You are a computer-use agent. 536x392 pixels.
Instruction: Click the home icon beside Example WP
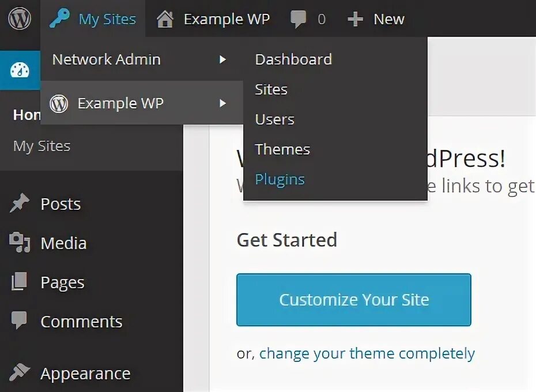(x=165, y=19)
